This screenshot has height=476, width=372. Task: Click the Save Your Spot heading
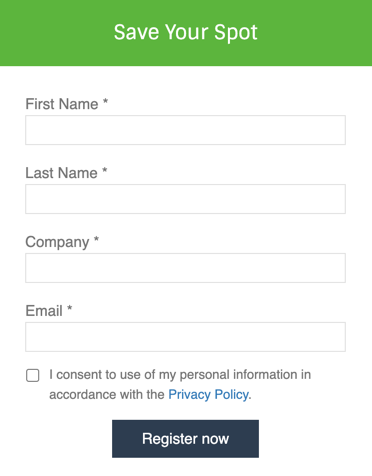click(x=186, y=32)
